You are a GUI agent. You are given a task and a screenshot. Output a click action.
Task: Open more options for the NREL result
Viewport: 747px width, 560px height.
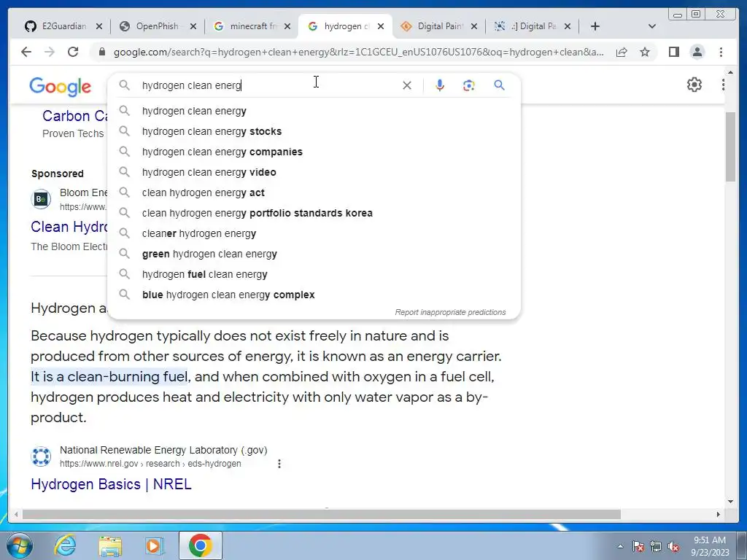coord(279,463)
